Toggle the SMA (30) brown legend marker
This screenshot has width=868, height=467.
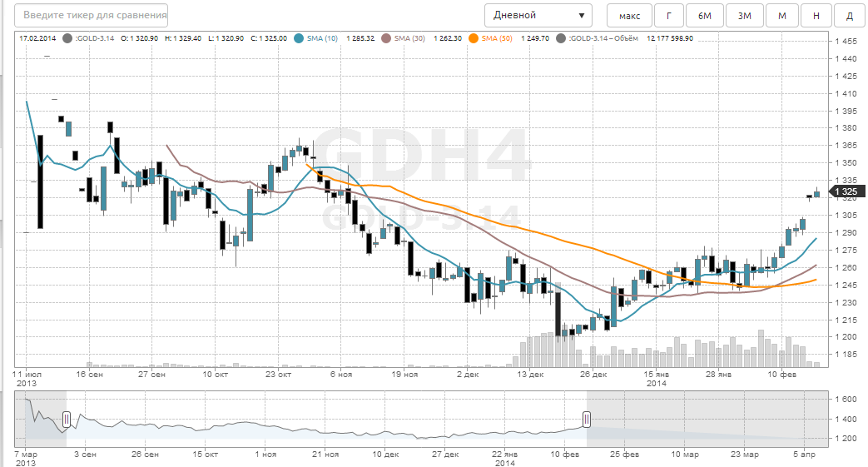click(387, 38)
